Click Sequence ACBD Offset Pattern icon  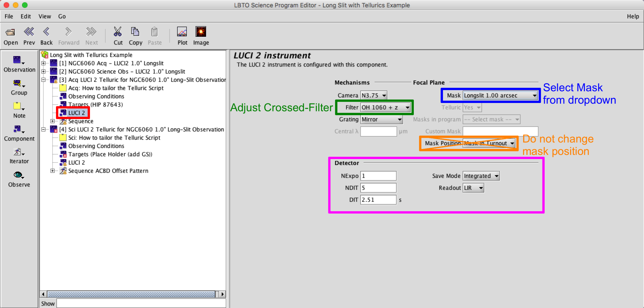(x=63, y=171)
